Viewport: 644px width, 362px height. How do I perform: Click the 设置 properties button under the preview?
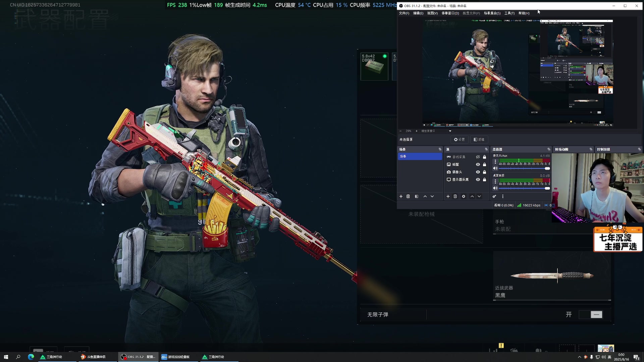point(460,139)
